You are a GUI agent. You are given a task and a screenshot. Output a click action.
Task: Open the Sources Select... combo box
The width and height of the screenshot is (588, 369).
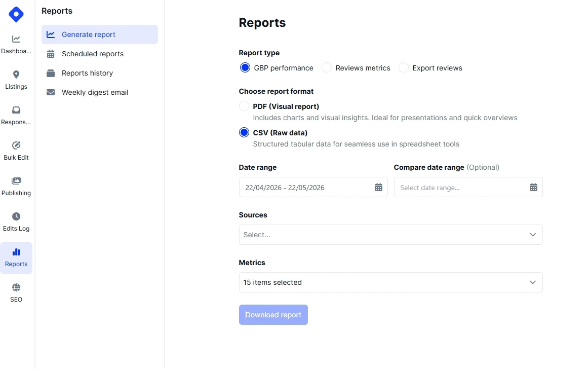391,235
